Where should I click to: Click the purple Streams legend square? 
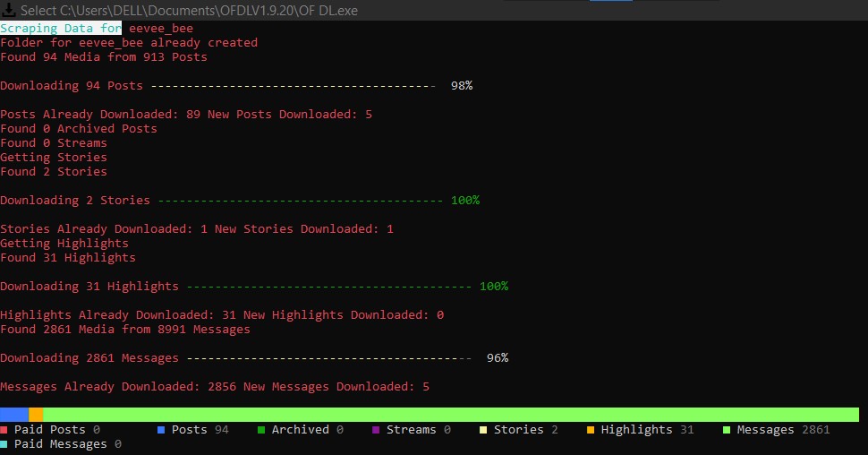(377, 430)
